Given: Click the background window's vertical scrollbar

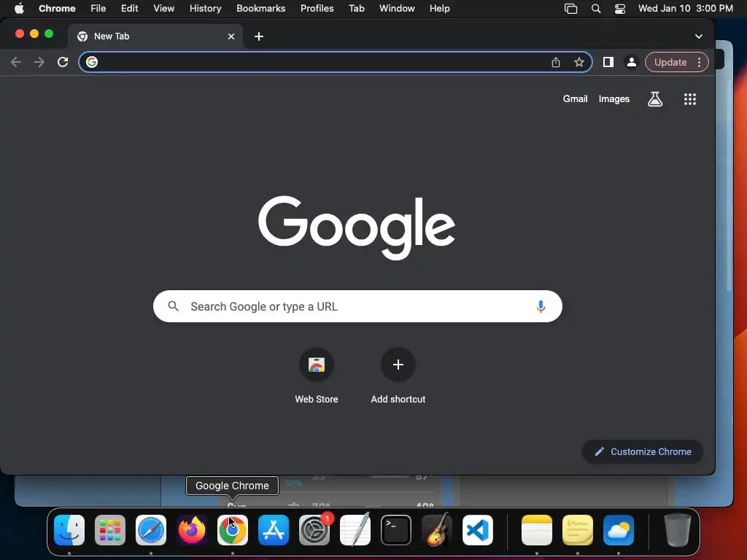Looking at the screenshot, I should (729, 186).
